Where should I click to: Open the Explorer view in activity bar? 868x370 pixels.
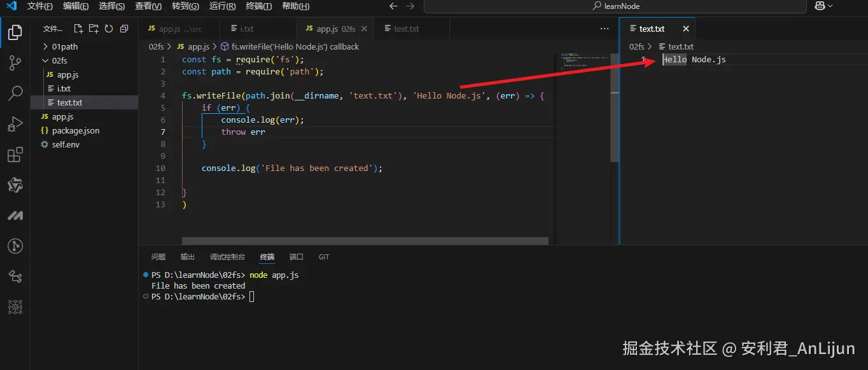(15, 32)
